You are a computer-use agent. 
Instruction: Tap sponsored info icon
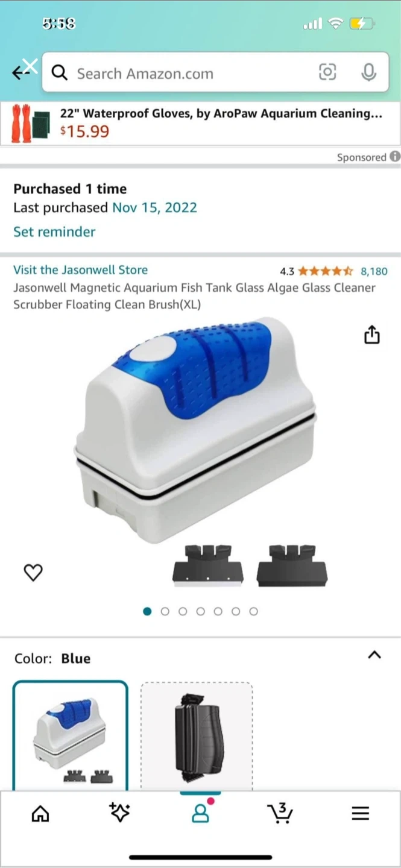coord(395,157)
